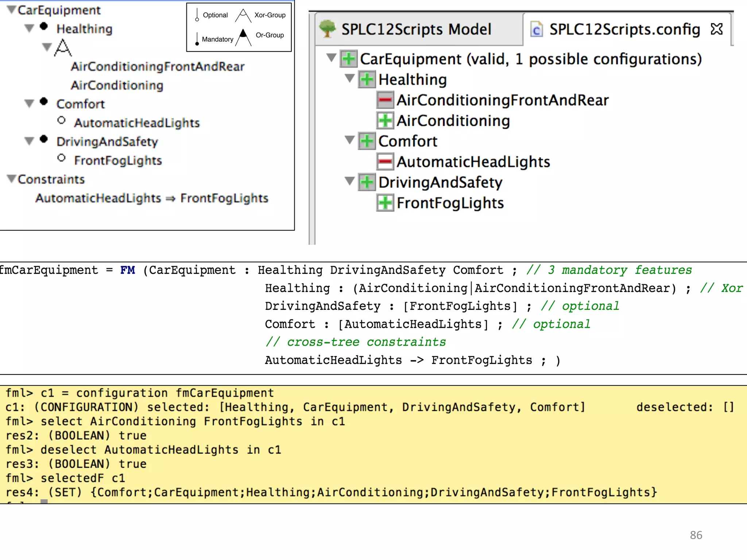The image size is (747, 560).
Task: Click the optional circle beside AutomaticHeadLights
Action: [61, 120]
